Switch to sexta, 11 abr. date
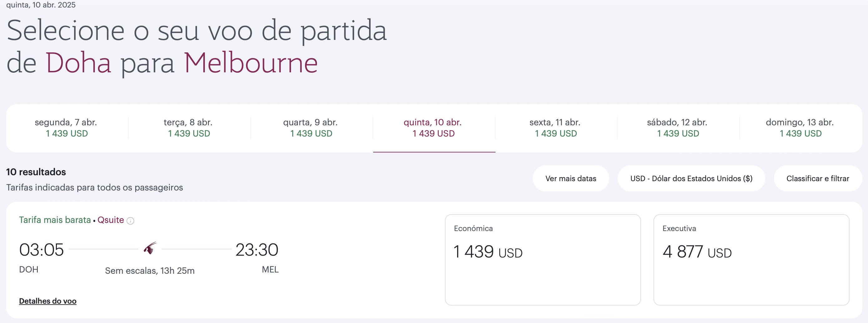Image resolution: width=868 pixels, height=323 pixels. (556, 128)
